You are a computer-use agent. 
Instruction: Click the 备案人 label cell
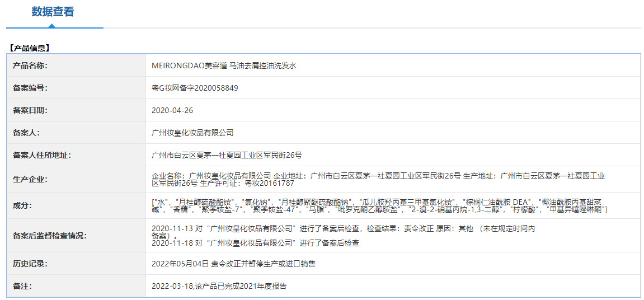(76, 132)
